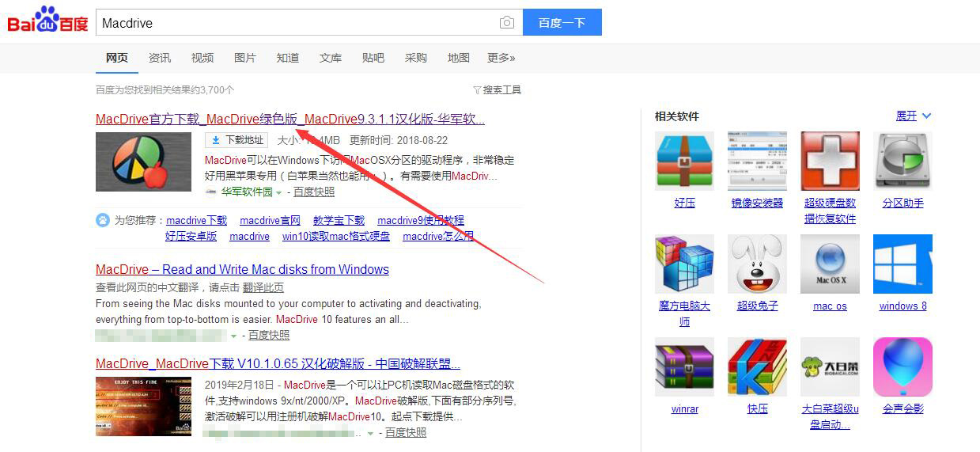This screenshot has width=980, height=452.
Task: Open MacDrive下载 V10.1.0.65 汉化破解版 link
Action: 278,363
